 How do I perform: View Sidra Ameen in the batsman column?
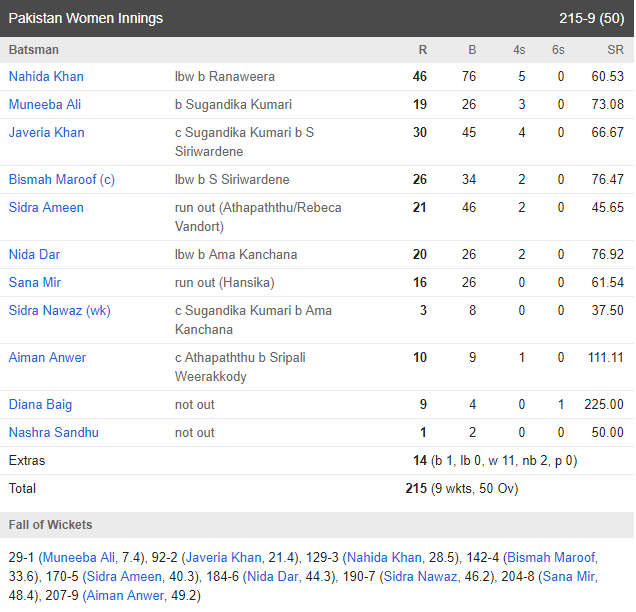pyautogui.click(x=46, y=208)
